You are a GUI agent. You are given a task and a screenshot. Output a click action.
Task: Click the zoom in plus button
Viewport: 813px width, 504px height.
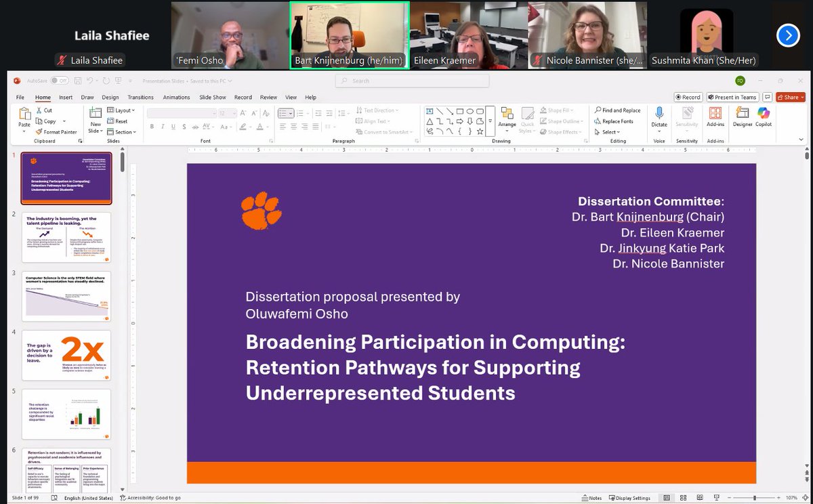780,498
